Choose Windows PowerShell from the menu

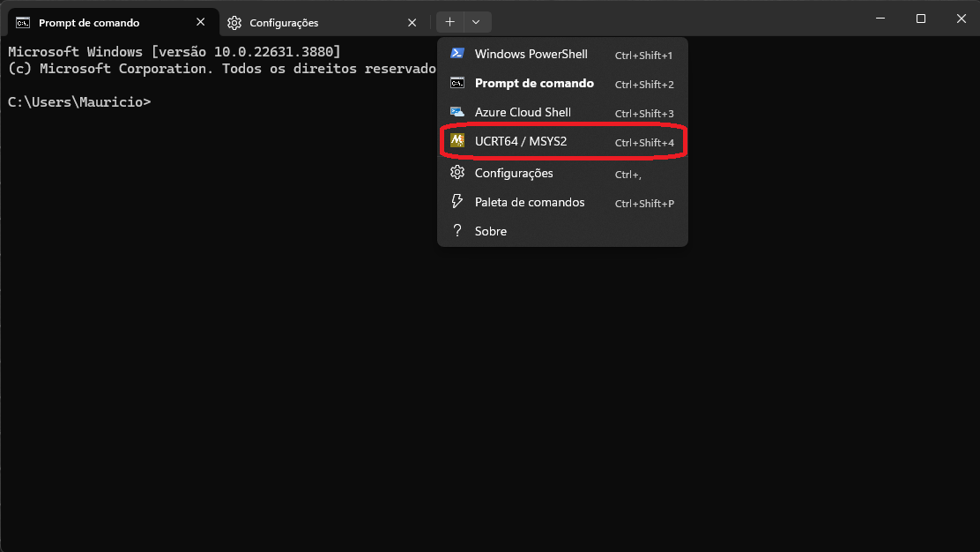(x=531, y=54)
